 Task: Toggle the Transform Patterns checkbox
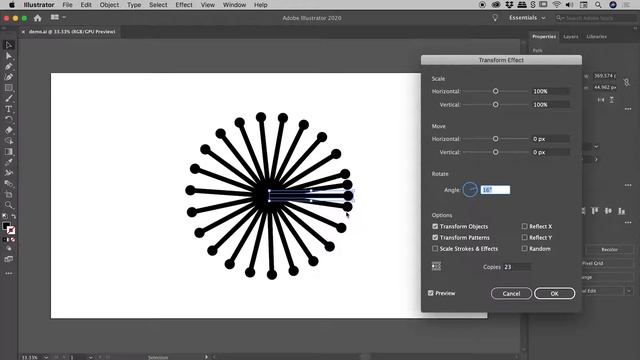click(435, 237)
